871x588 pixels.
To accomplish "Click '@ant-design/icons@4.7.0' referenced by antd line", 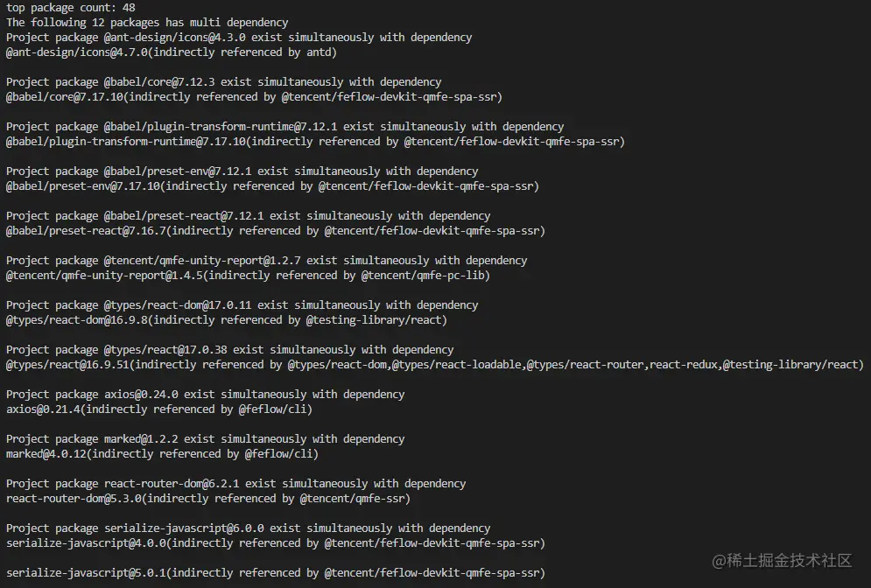I will [x=171, y=52].
